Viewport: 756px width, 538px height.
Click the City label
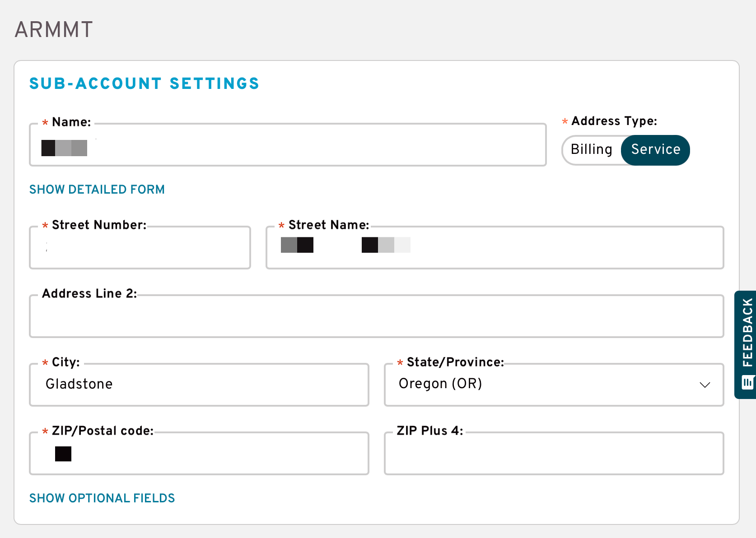tap(66, 362)
